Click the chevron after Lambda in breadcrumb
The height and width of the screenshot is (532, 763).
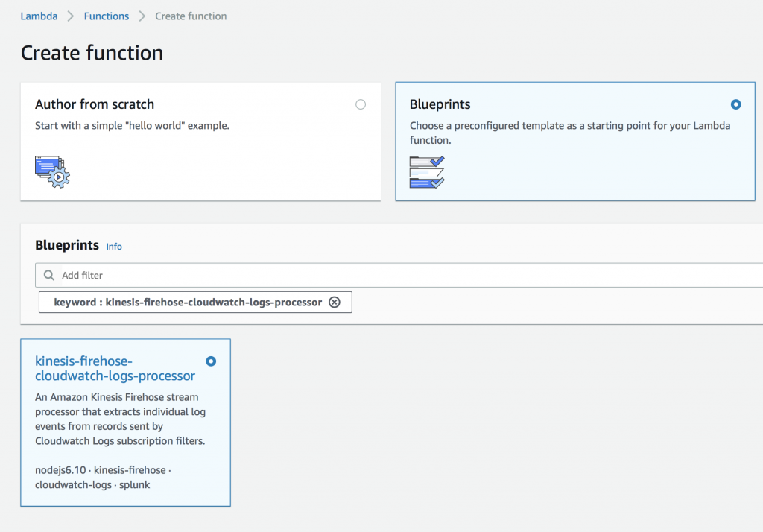71,16
